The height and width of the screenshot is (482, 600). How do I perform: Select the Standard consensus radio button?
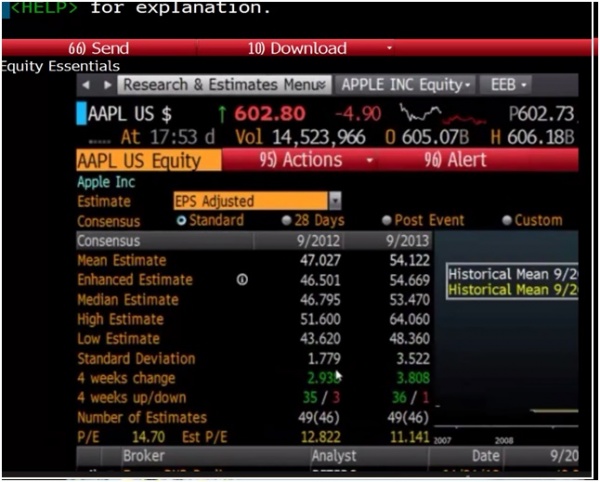181,220
